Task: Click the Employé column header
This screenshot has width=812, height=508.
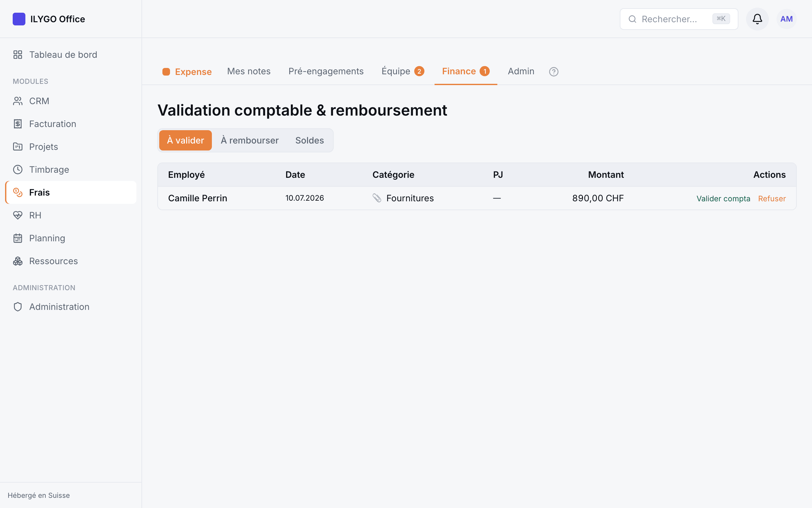Action: (186, 175)
